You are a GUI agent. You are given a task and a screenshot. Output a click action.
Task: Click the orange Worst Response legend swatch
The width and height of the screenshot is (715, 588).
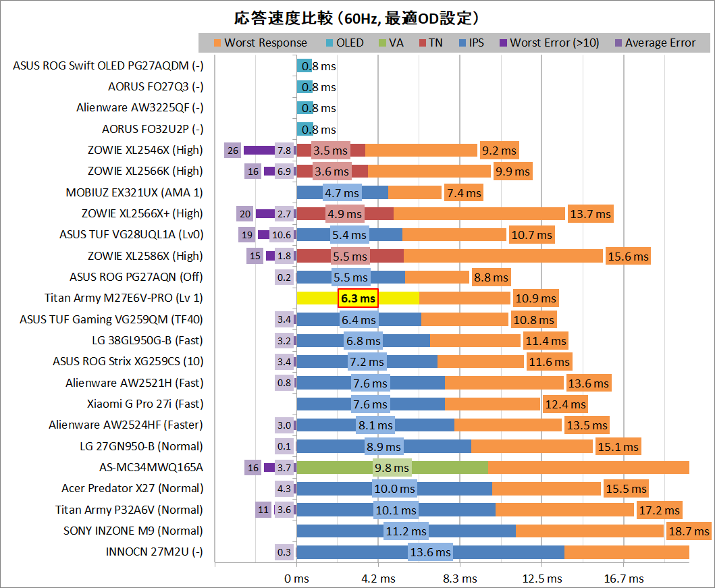tap(217, 43)
